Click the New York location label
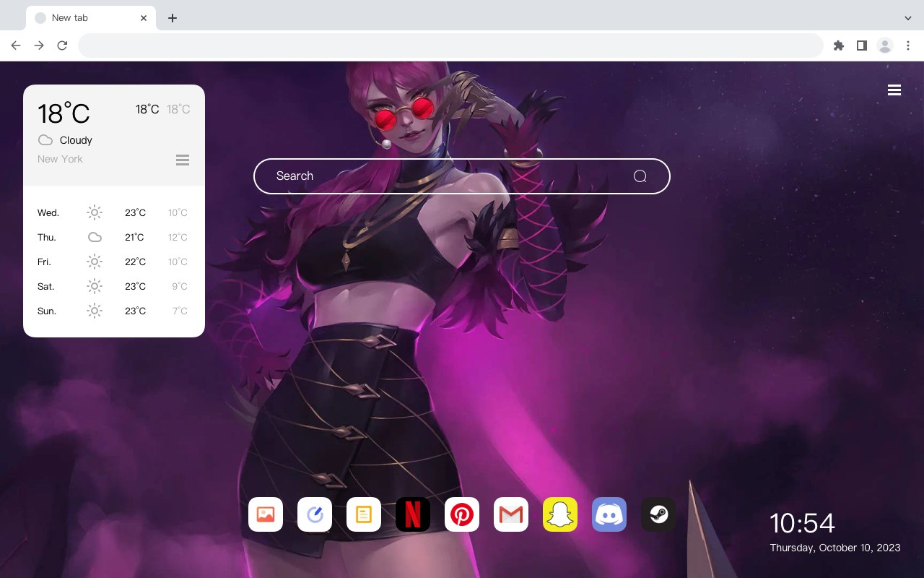Screen dimensions: 924x578 click(x=60, y=159)
